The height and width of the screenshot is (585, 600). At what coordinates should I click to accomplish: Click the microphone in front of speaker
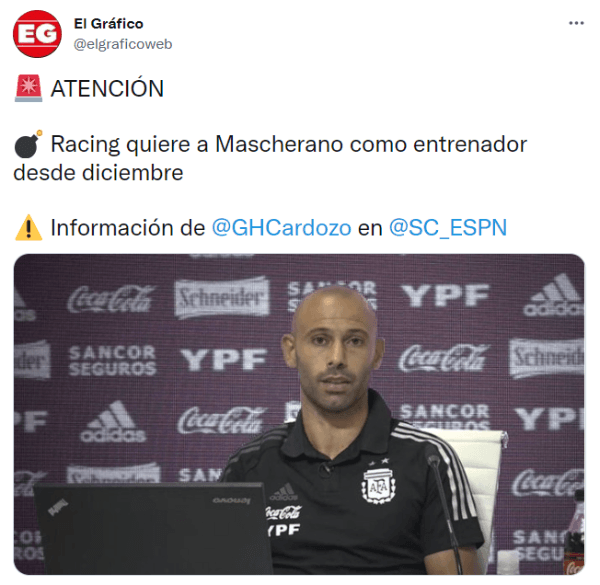pyautogui.click(x=444, y=513)
